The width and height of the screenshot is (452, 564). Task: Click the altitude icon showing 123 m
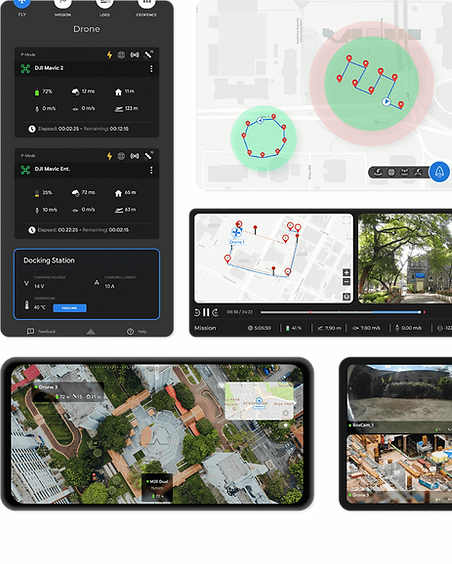(119, 109)
